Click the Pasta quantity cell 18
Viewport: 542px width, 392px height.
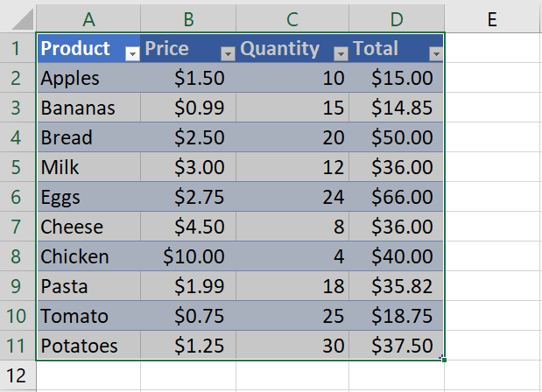(x=292, y=286)
